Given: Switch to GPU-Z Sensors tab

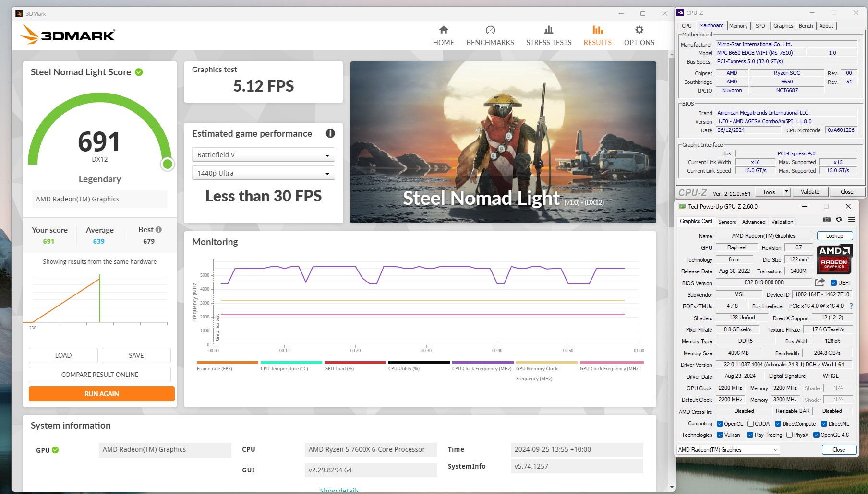Looking at the screenshot, I should [x=727, y=222].
